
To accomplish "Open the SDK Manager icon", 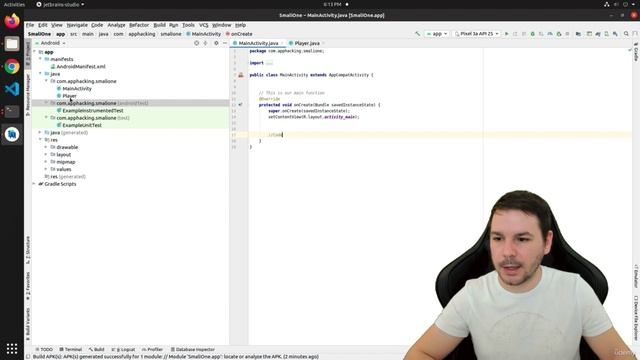I will [x=616, y=34].
